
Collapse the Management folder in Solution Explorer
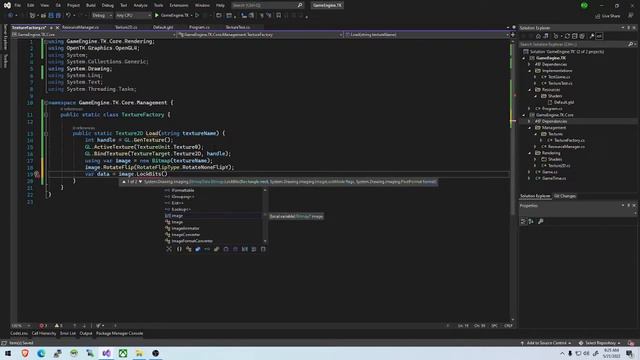(530, 128)
